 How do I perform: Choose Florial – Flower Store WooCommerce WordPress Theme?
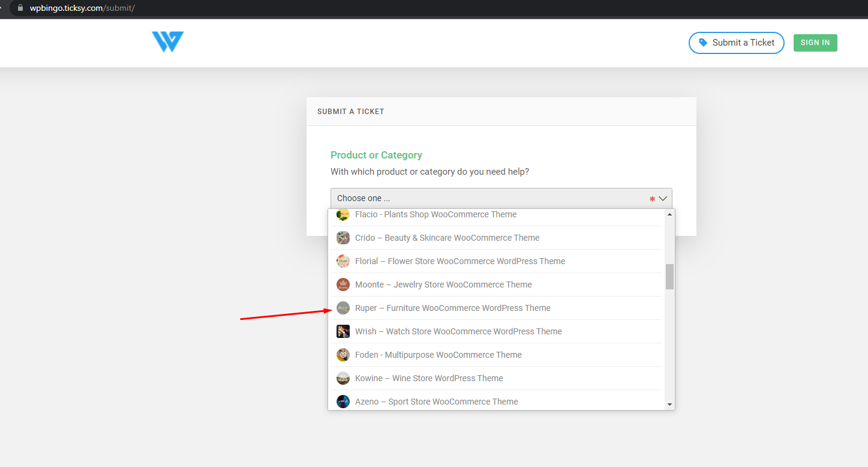[x=497, y=261]
